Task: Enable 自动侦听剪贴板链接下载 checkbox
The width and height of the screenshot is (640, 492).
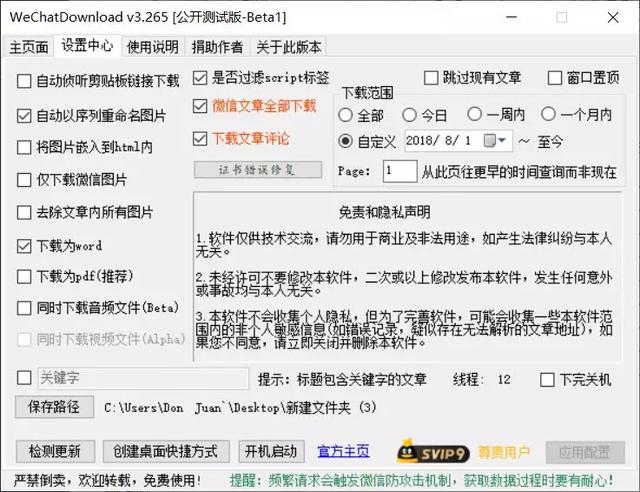Action: pos(25,81)
